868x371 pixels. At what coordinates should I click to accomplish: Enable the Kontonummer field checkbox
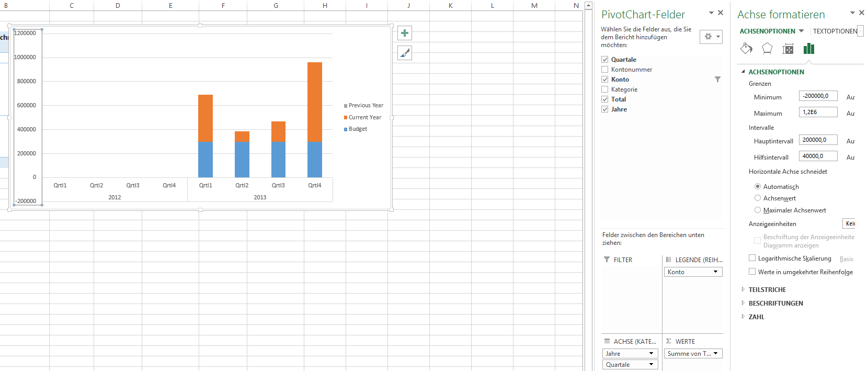(x=605, y=70)
